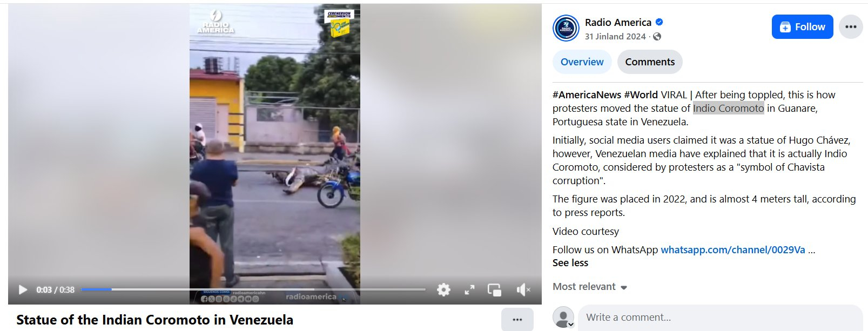
Task: Expand Most relevant comment sorting
Action: pos(590,287)
